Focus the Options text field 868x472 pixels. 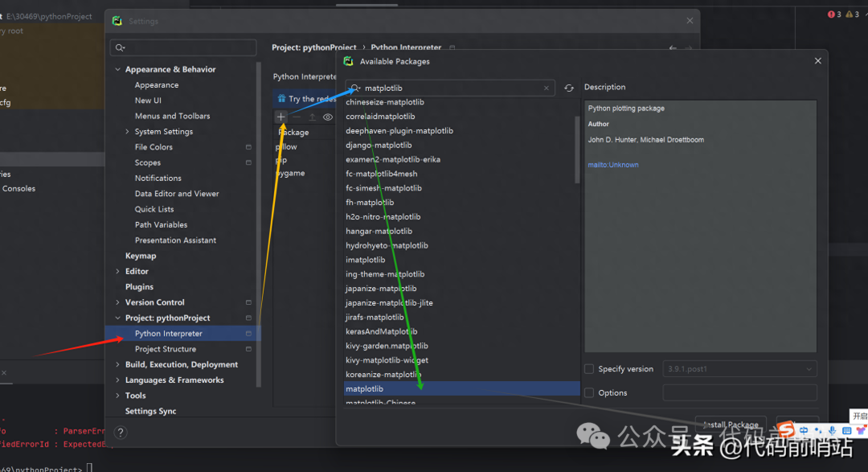739,392
